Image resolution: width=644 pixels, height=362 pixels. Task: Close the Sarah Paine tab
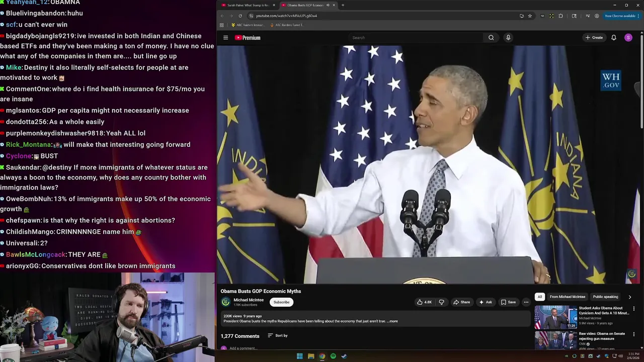pyautogui.click(x=274, y=5)
